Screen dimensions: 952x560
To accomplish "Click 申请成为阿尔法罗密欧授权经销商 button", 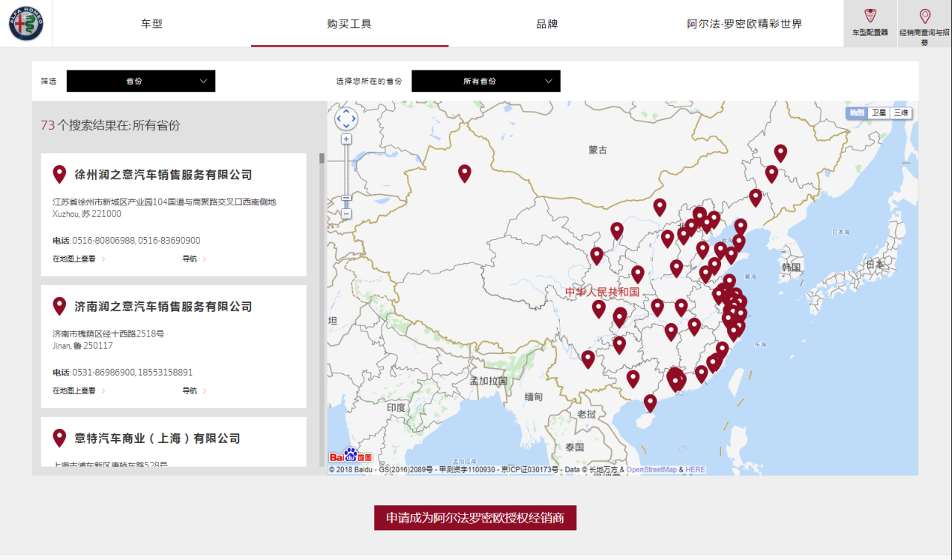I will (475, 518).
